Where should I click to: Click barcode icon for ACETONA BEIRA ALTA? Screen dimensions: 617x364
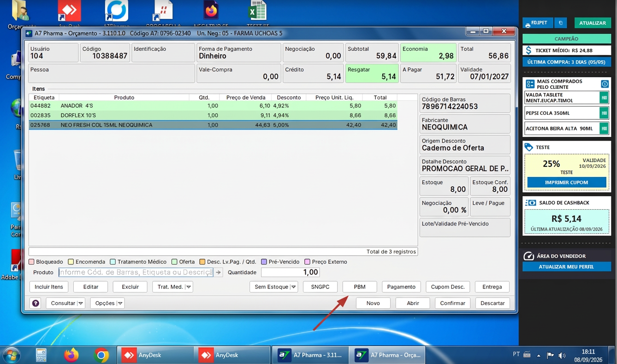(x=604, y=128)
